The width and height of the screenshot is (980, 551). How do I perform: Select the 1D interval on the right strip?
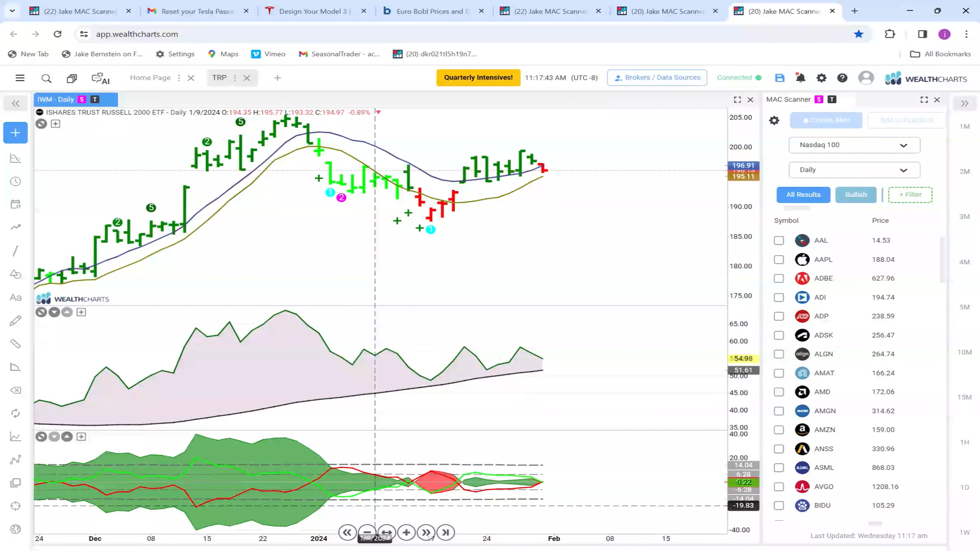point(965,487)
